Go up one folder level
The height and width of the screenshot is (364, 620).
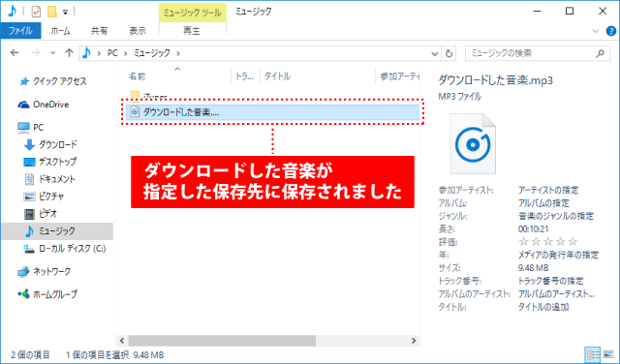[69, 53]
